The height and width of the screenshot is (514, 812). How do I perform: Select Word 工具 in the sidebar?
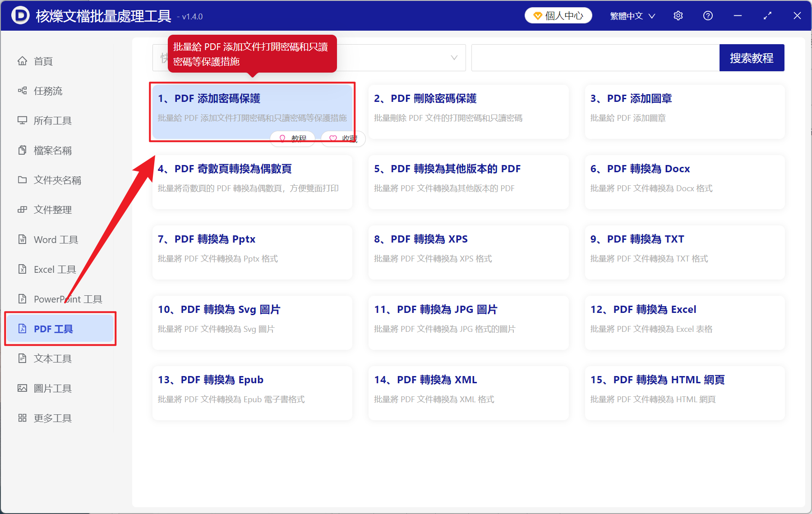pos(55,239)
